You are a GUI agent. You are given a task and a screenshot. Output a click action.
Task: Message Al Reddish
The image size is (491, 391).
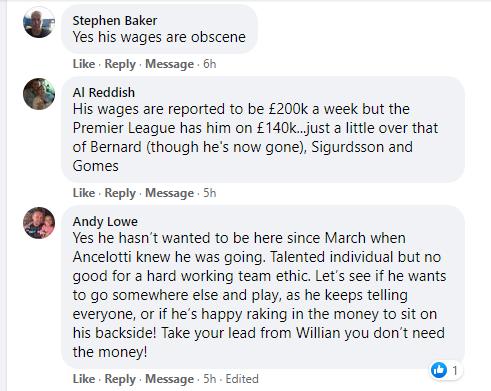point(169,193)
